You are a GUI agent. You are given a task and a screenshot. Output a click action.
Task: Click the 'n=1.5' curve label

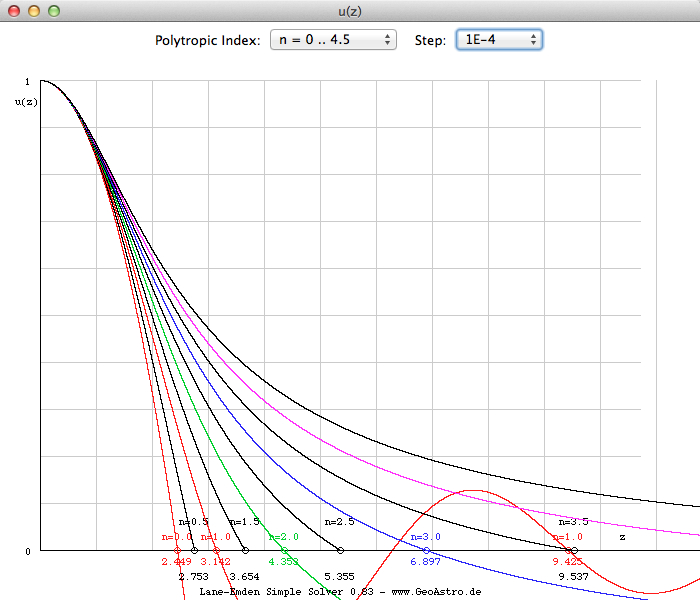coord(244,521)
